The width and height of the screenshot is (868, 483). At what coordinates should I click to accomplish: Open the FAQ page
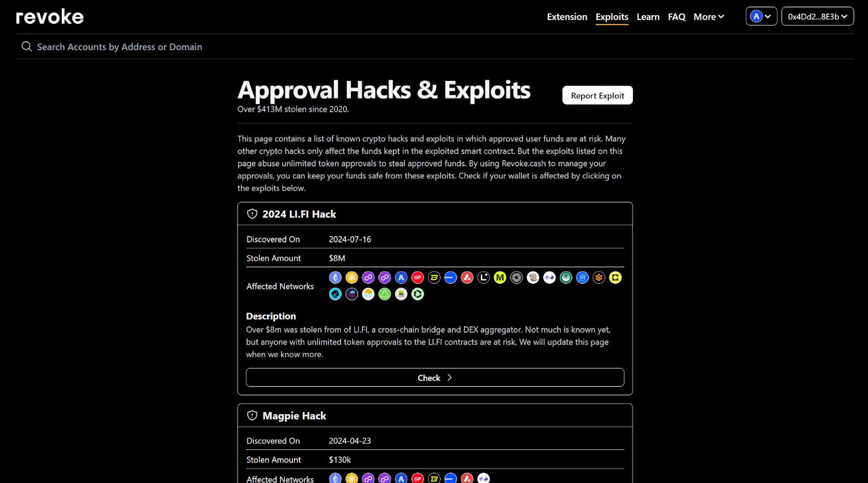676,17
